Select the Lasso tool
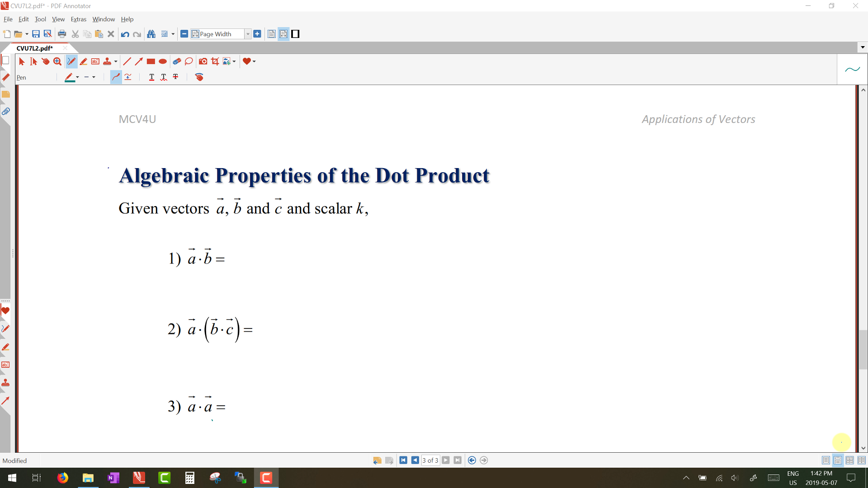Image resolution: width=868 pixels, height=488 pixels. 189,61
